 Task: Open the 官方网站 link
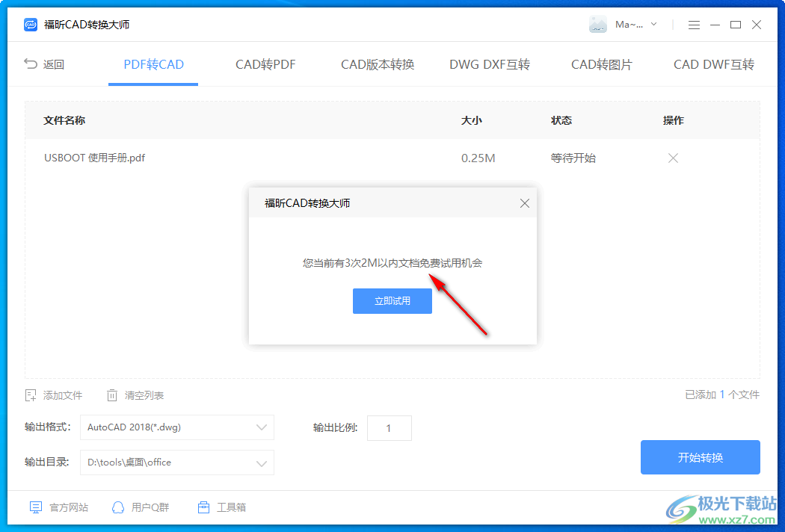point(58,507)
